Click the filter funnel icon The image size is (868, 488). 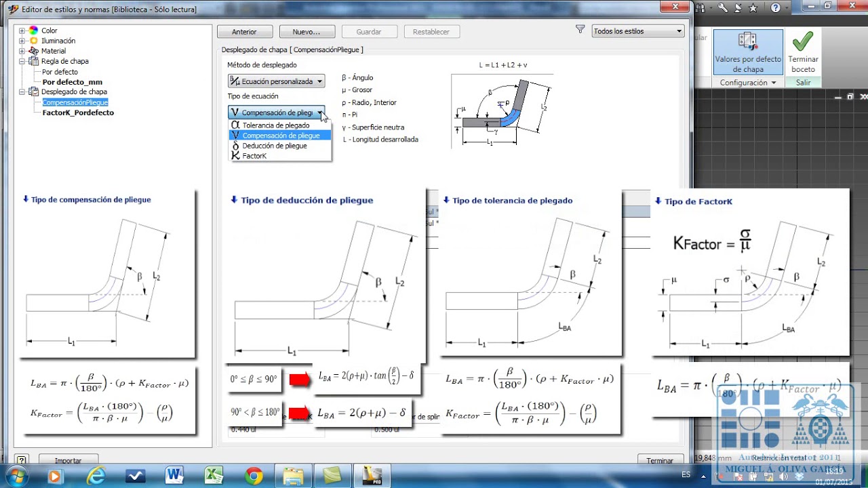[580, 30]
